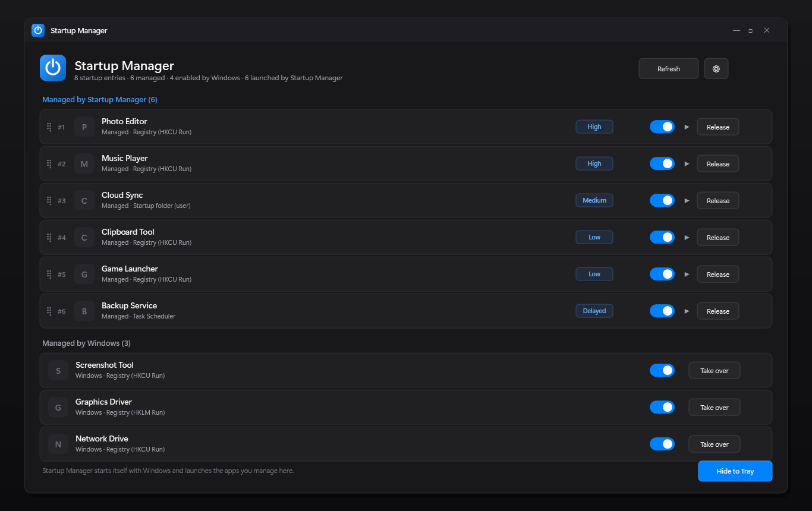Click the Screenshot Tool 'S' app icon
The height and width of the screenshot is (511, 812).
coord(58,371)
